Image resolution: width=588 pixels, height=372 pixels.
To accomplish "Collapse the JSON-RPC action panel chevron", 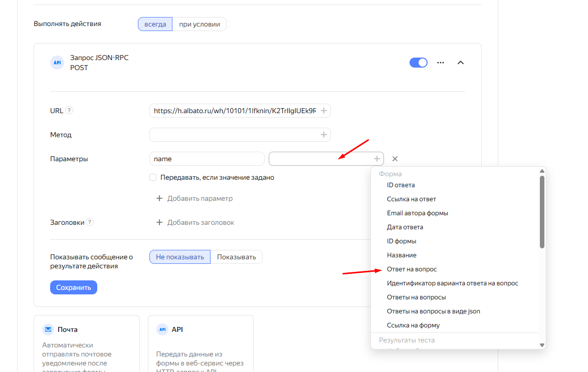I will (x=461, y=63).
